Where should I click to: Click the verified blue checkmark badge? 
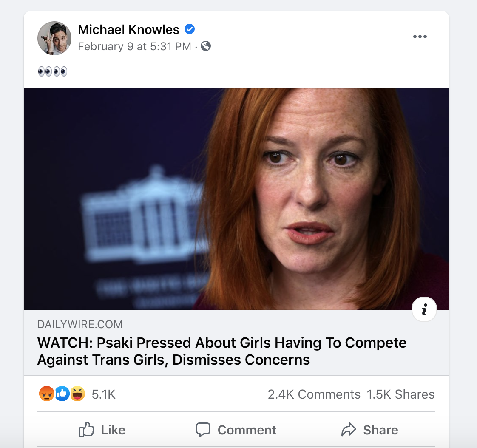(190, 29)
